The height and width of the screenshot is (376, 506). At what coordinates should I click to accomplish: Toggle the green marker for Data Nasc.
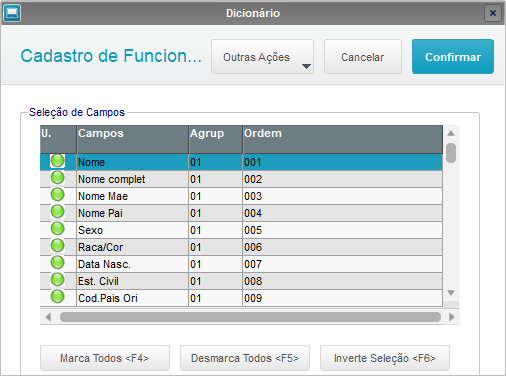(x=58, y=263)
